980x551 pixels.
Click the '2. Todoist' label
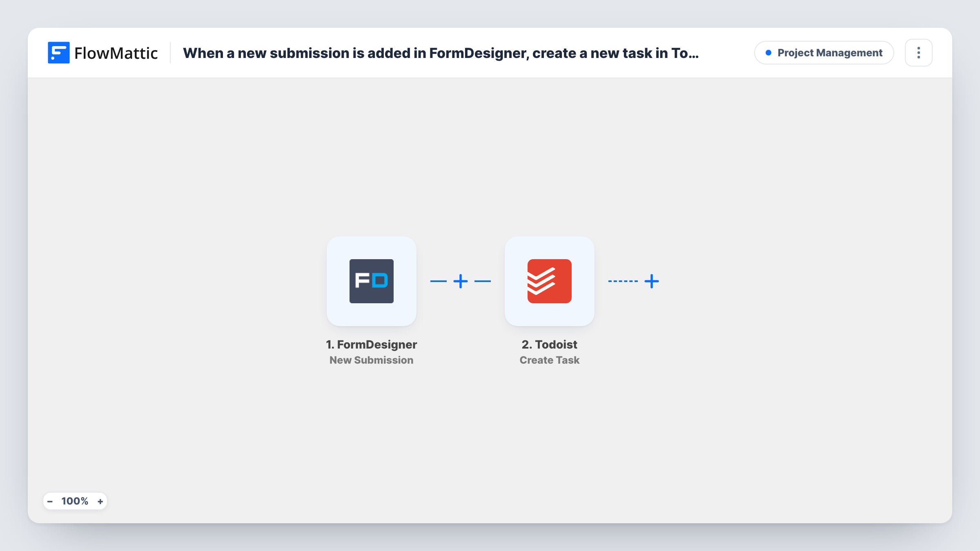pyautogui.click(x=550, y=344)
